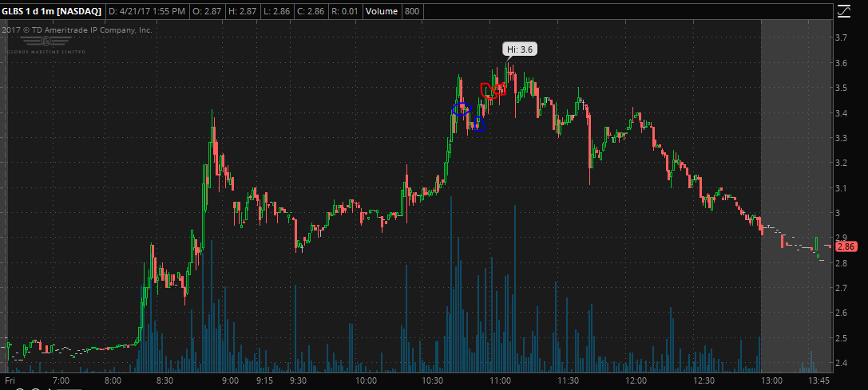Click the 13:00 time axis label
The image size is (868, 390).
[771, 380]
